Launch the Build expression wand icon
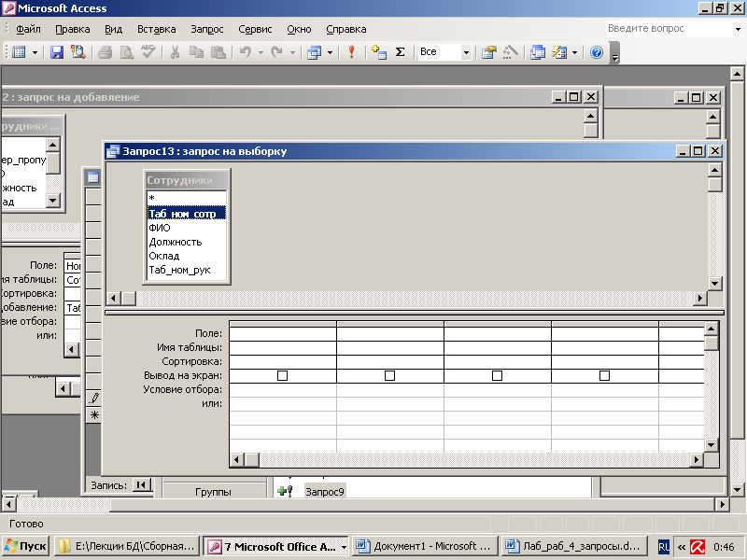 click(x=510, y=52)
